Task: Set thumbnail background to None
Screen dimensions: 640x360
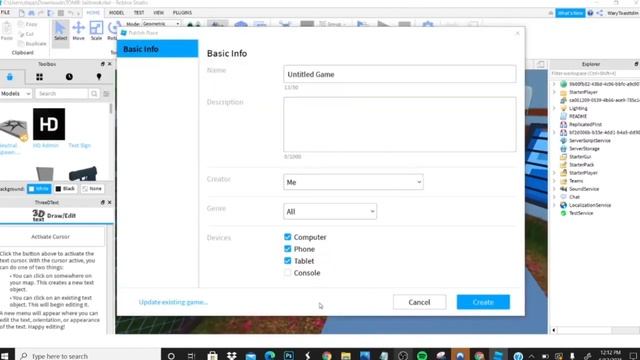Action: tap(92, 189)
